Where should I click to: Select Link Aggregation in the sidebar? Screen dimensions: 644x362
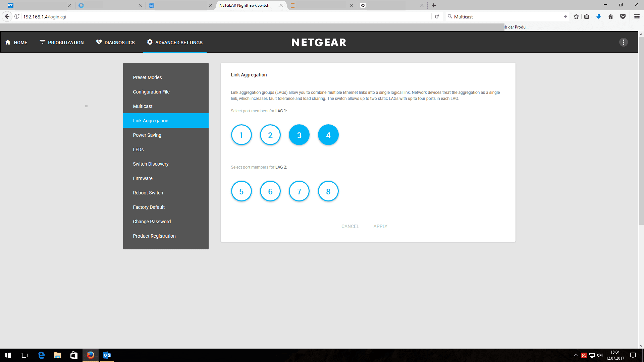pos(166,121)
